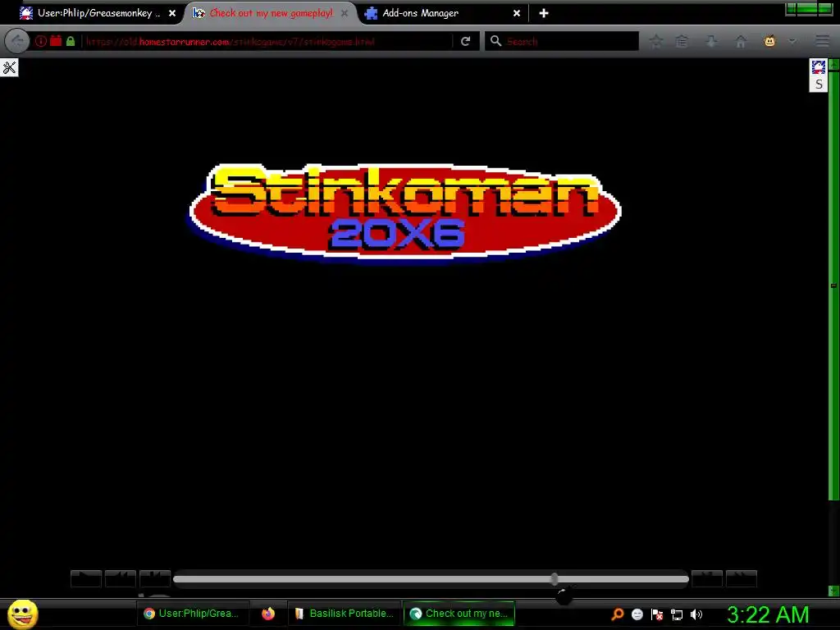
Task: Open the smiley Start button
Action: click(x=22, y=614)
